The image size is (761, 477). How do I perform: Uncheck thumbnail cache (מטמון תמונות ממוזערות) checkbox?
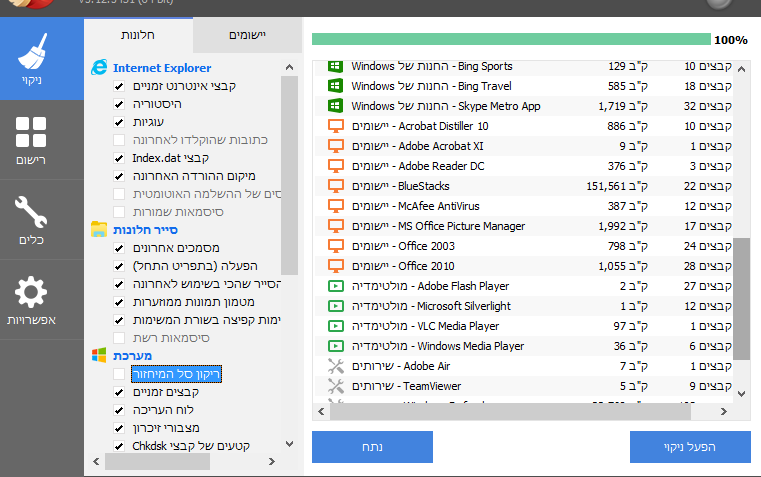coord(119,302)
